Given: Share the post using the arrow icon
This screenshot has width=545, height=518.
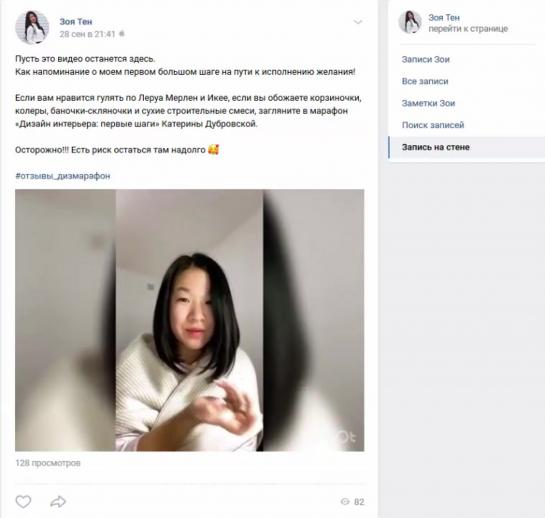Looking at the screenshot, I should pos(58,501).
